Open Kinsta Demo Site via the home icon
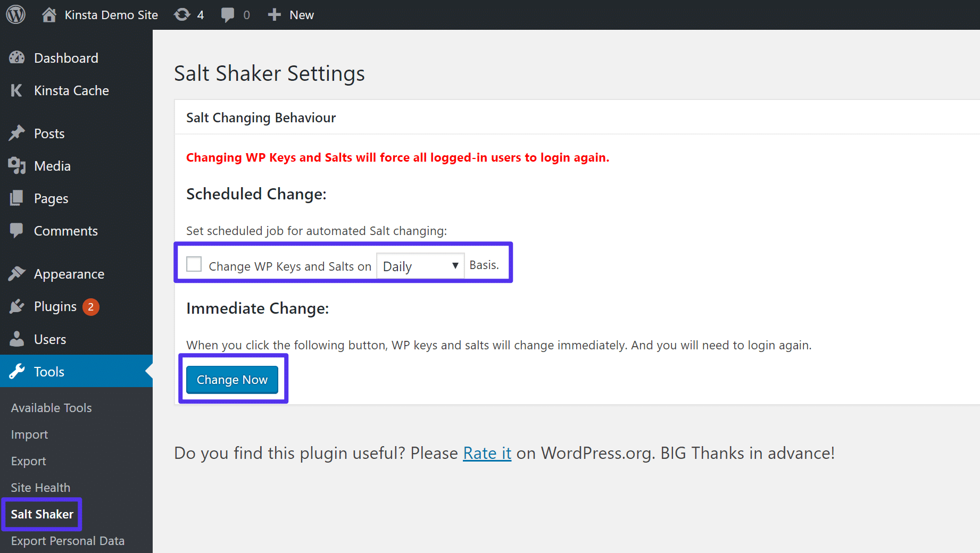980x553 pixels. [x=49, y=14]
